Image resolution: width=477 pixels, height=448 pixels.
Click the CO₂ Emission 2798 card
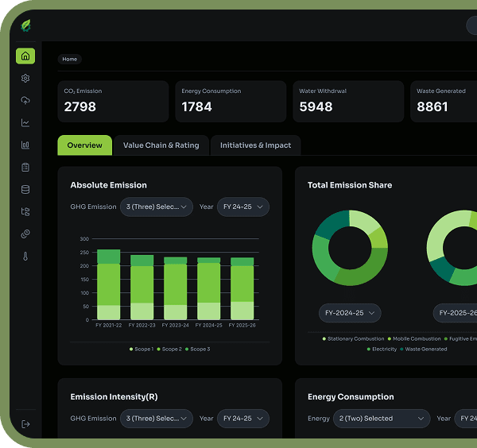click(x=113, y=102)
